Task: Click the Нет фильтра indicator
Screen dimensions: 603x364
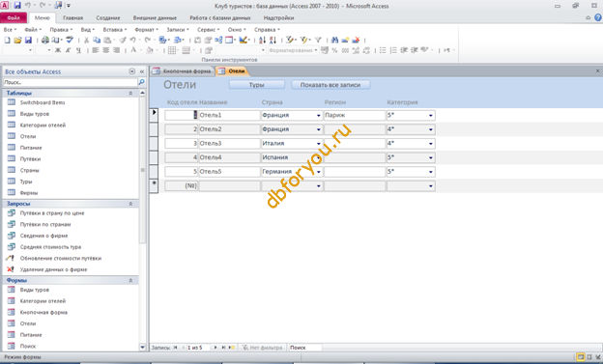Action: (262, 348)
